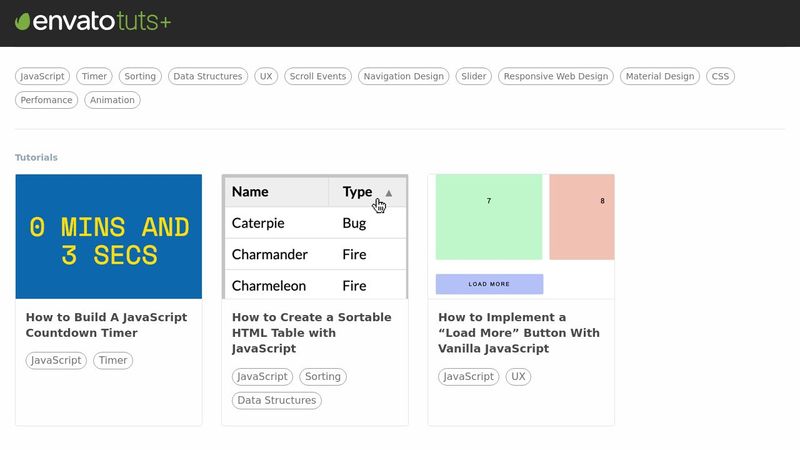Choose the Animation filter tag

(112, 100)
